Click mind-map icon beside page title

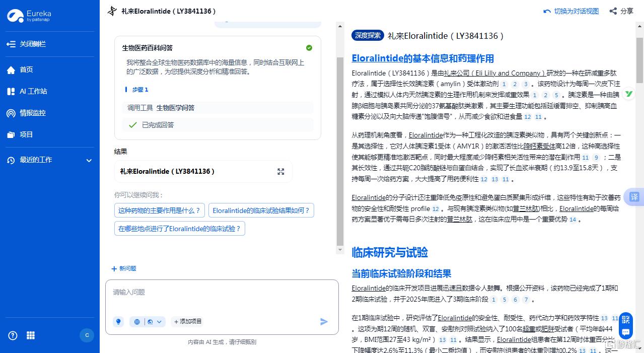112,11
